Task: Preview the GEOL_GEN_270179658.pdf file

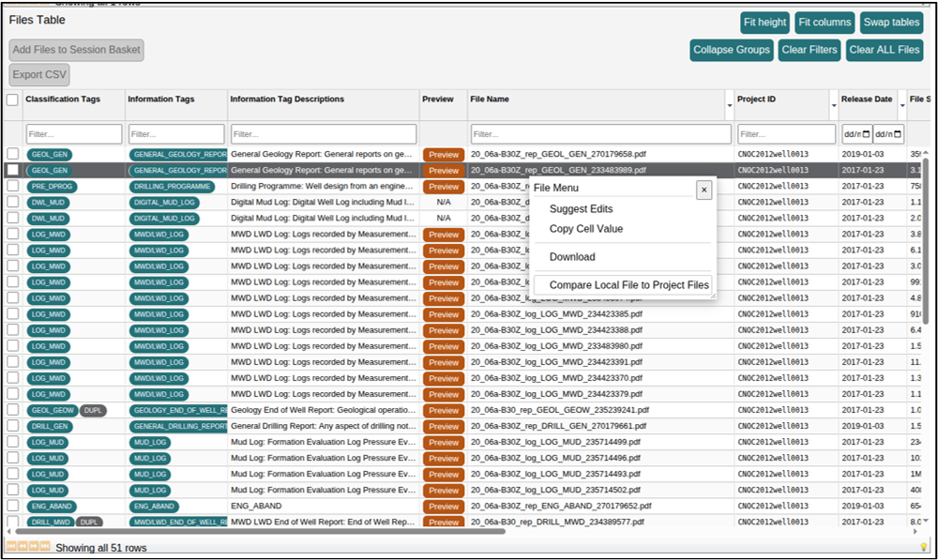Action: (444, 155)
